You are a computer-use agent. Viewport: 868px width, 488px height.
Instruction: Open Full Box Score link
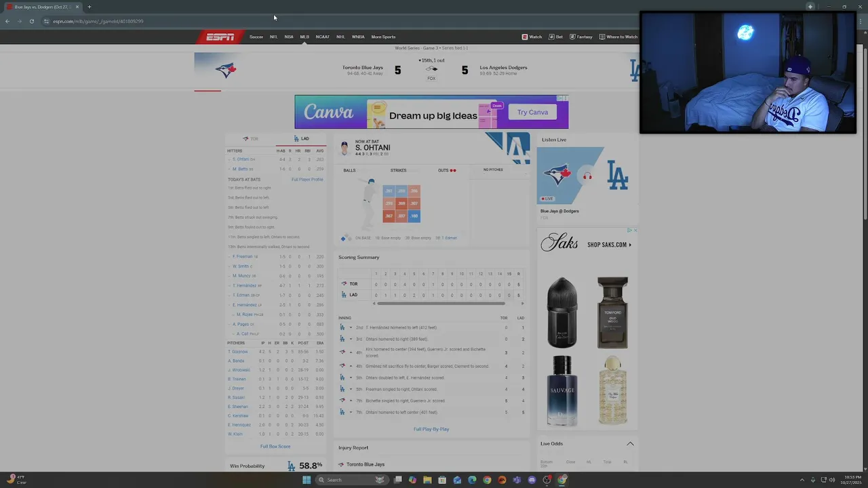[x=275, y=447]
